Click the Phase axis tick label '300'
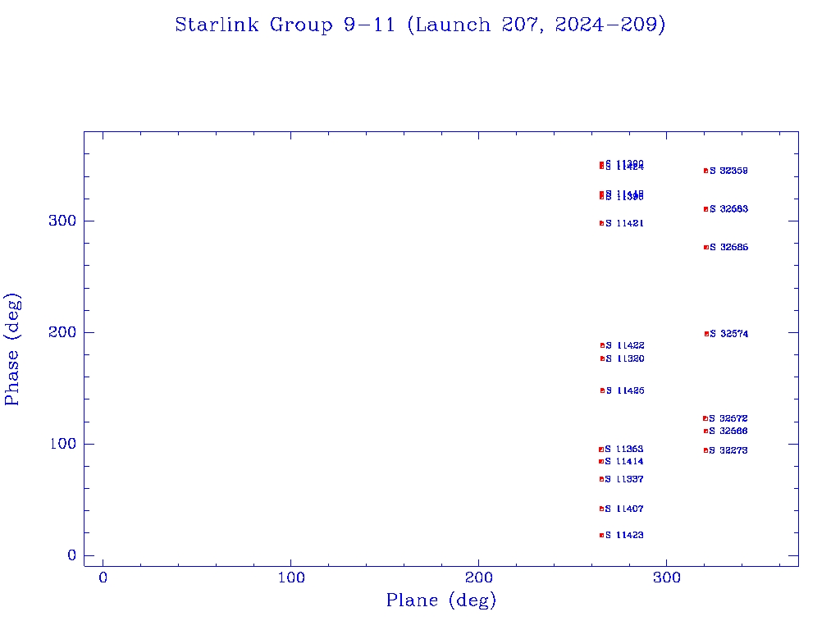 (x=62, y=221)
